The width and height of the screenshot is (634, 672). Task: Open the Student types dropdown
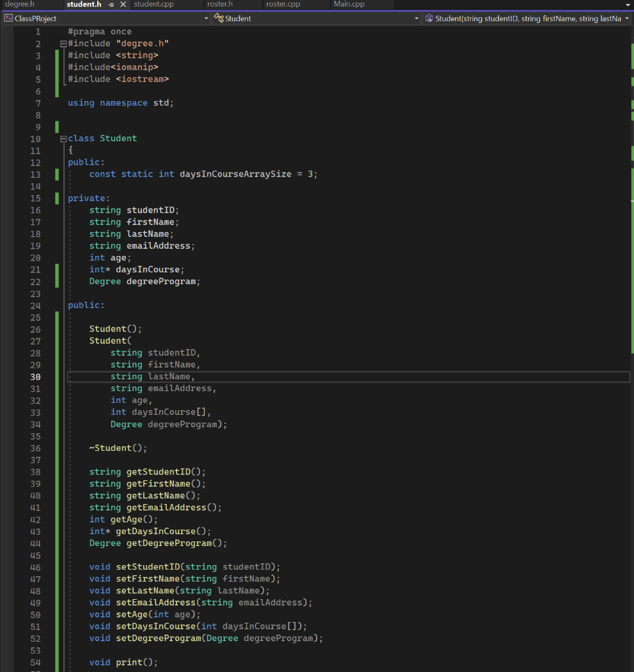(x=417, y=19)
